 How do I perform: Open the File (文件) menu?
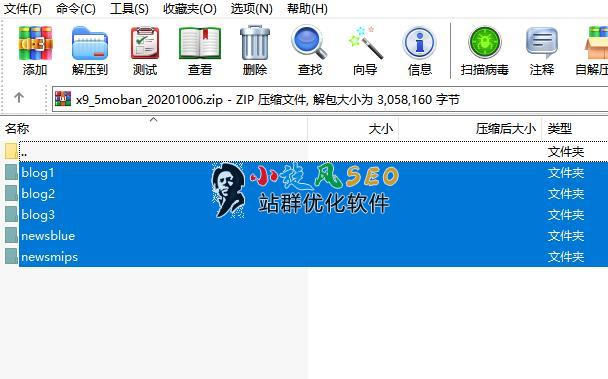pyautogui.click(x=23, y=9)
